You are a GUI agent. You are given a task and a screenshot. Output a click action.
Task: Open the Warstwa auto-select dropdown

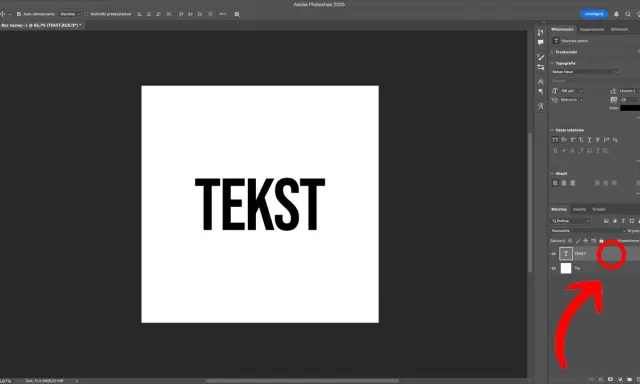point(70,14)
